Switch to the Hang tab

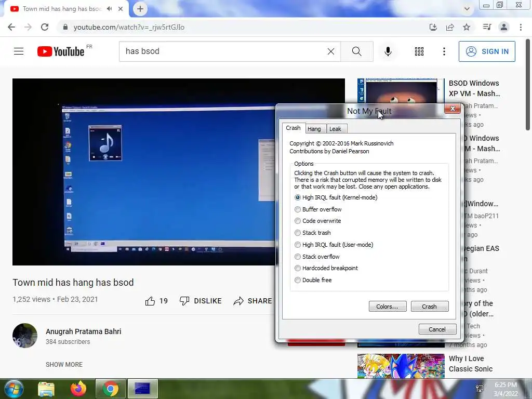coord(314,129)
